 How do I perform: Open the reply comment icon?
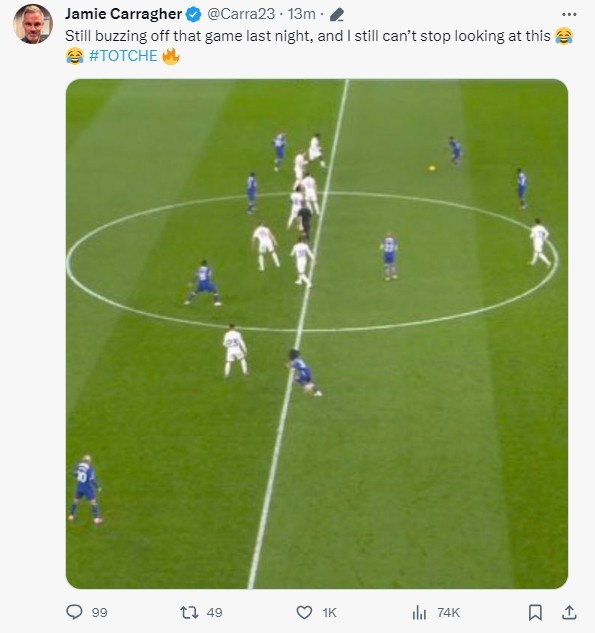[x=74, y=612]
